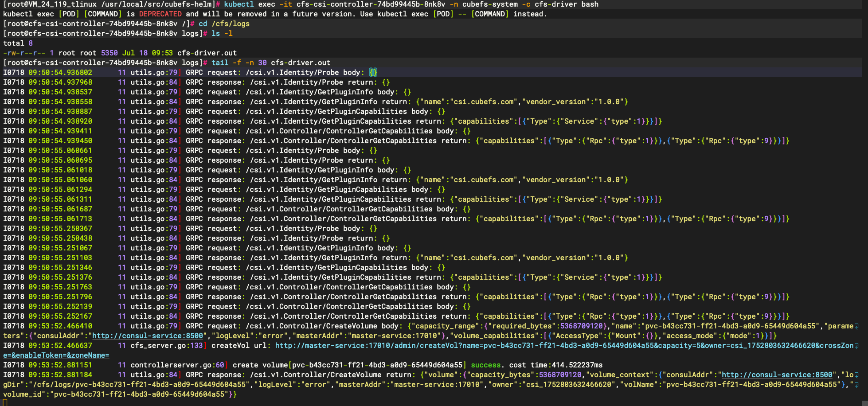Click the cfs-driver.out file name in the ls listing
868x406 pixels.
tap(207, 53)
